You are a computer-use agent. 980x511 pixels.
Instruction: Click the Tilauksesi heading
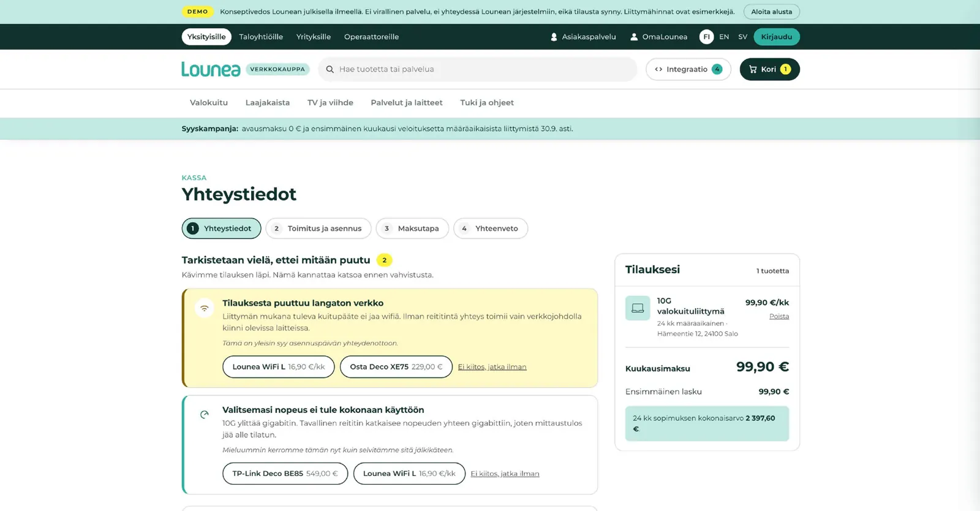click(652, 270)
